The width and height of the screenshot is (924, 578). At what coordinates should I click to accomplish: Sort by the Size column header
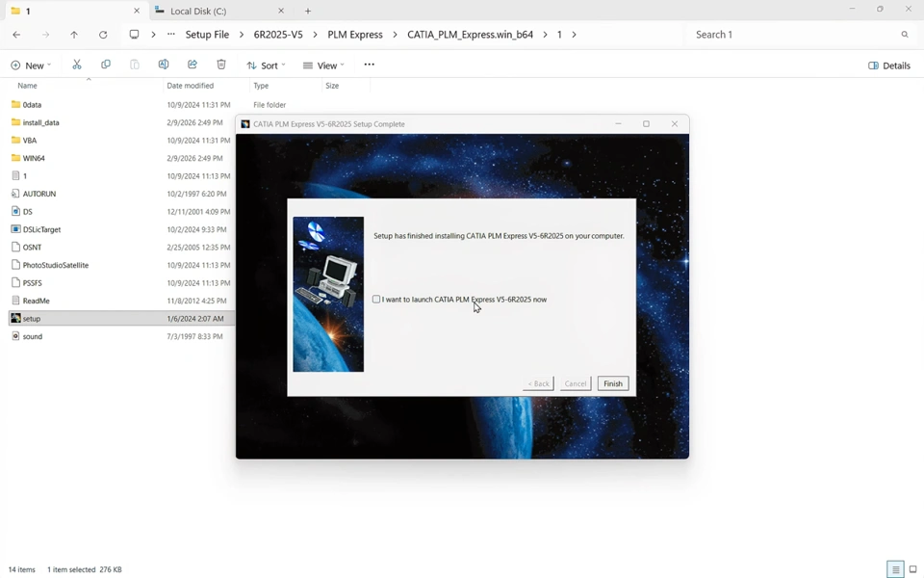click(346, 86)
